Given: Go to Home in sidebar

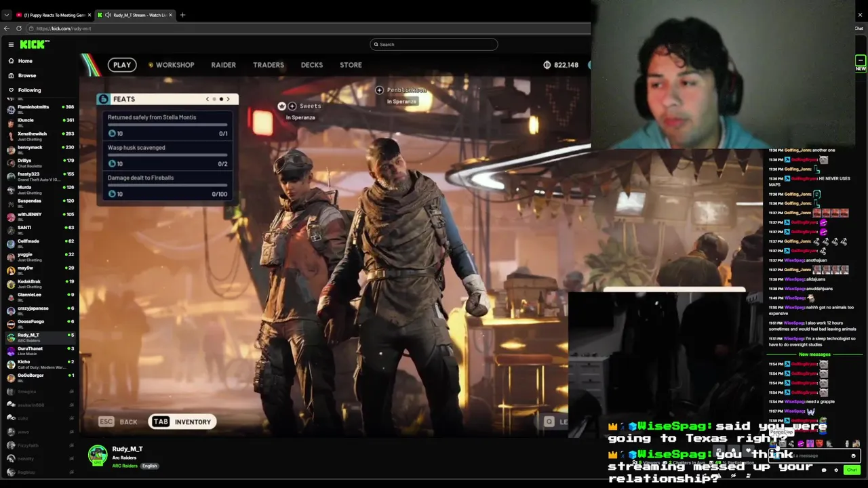Looking at the screenshot, I should point(25,61).
